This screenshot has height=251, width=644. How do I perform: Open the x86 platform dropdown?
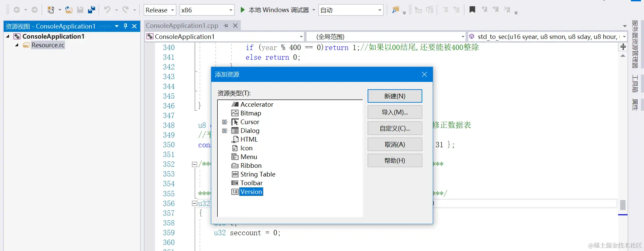point(207,10)
